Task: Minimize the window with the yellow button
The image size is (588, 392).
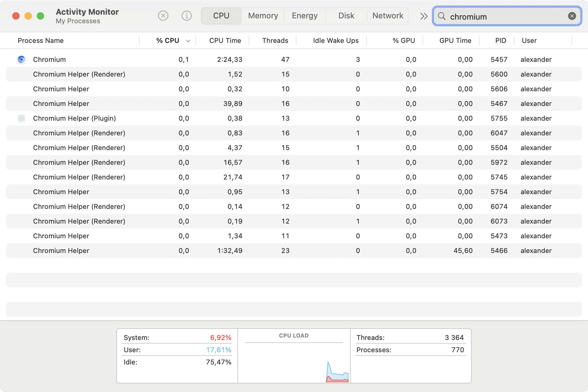Action: pyautogui.click(x=28, y=16)
